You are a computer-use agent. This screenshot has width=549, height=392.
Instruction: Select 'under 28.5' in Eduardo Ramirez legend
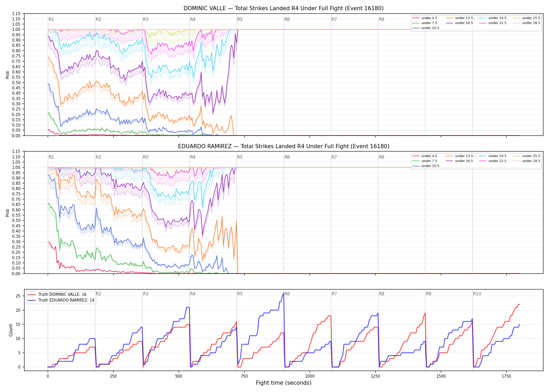pyautogui.click(x=527, y=161)
